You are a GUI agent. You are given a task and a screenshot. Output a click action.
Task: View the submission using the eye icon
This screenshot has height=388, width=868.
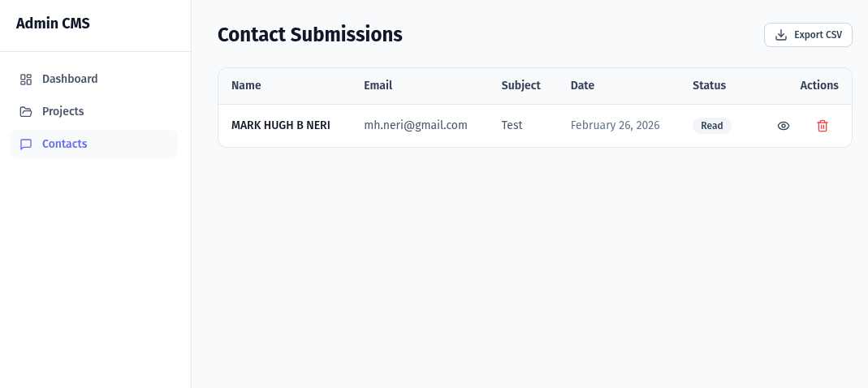click(784, 126)
